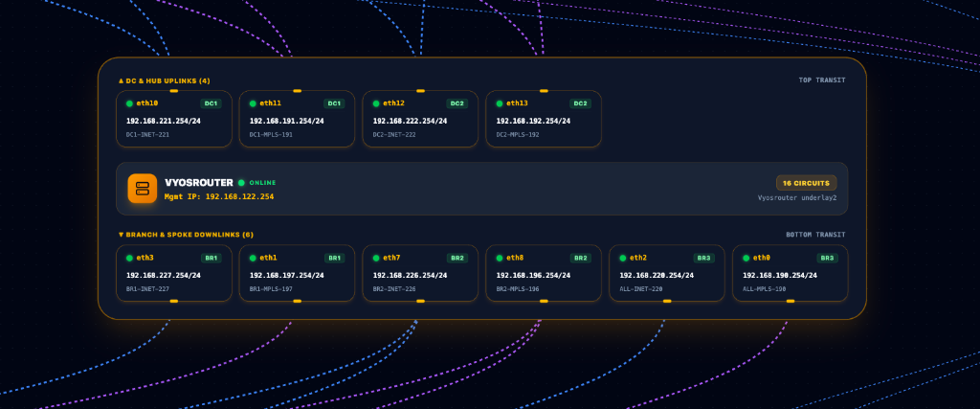Click the bottom connection handle of eth7
This screenshot has width=980, height=409.
coord(421,302)
